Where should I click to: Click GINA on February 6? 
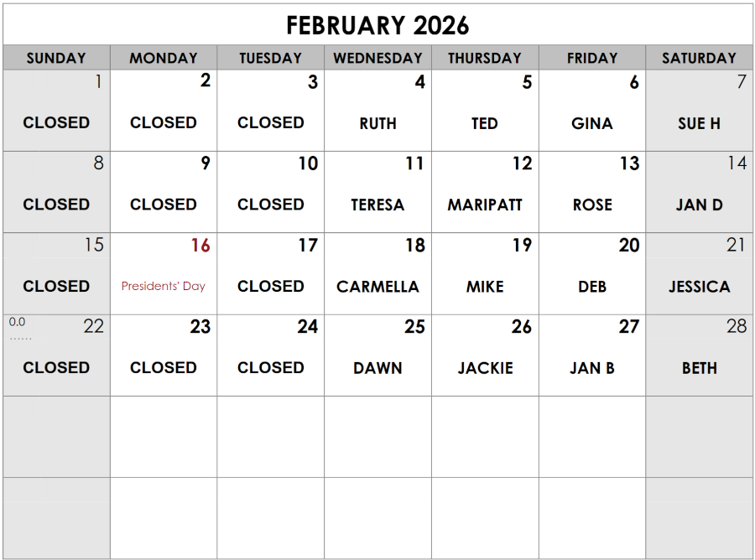click(592, 123)
